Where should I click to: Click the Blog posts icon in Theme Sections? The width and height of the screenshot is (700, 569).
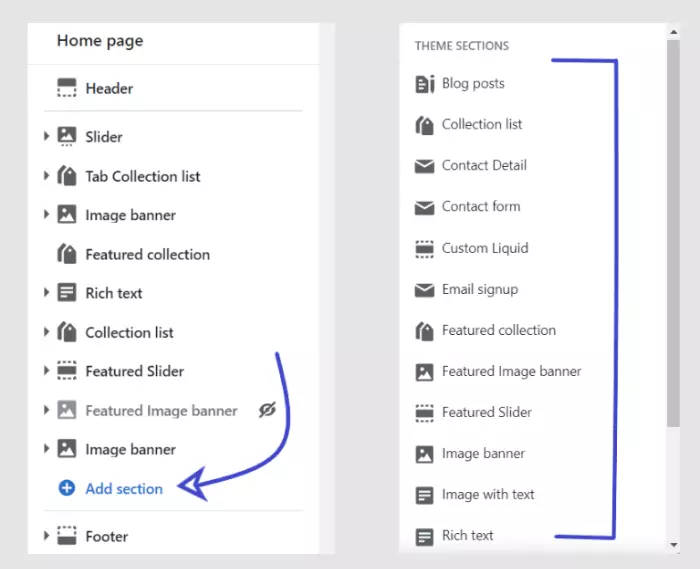click(425, 83)
